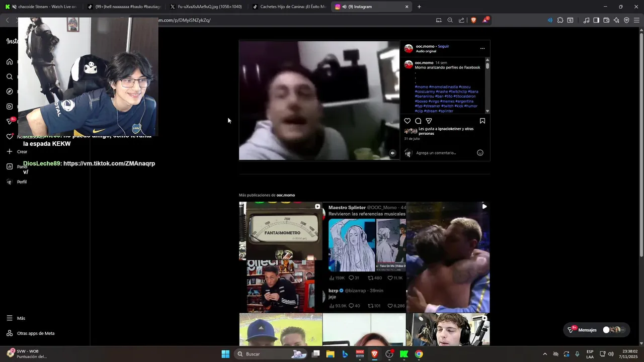644x362 pixels.
Task: Open a new browser tab
Action: 419,7
